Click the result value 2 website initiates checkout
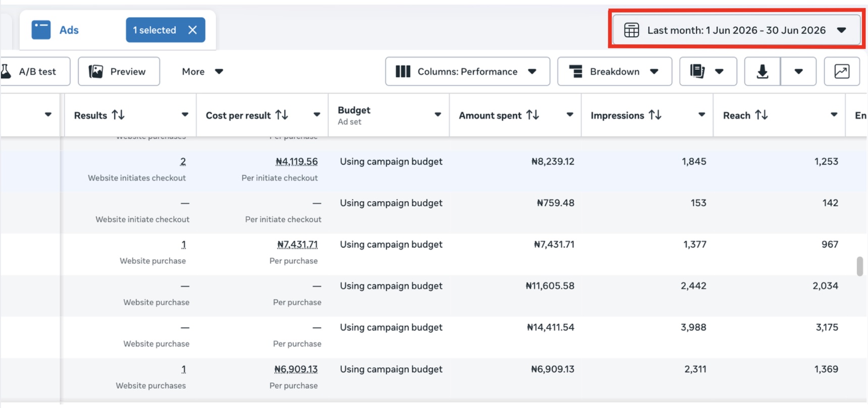 [183, 162]
